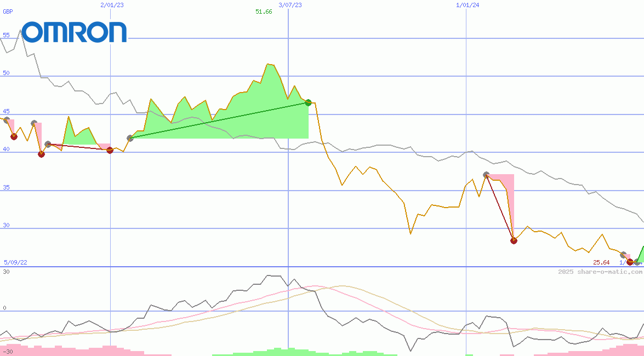Viewport: 644px width, 356px height.
Task: Click the gray marker starting the long green trend line
Action: pos(130,139)
